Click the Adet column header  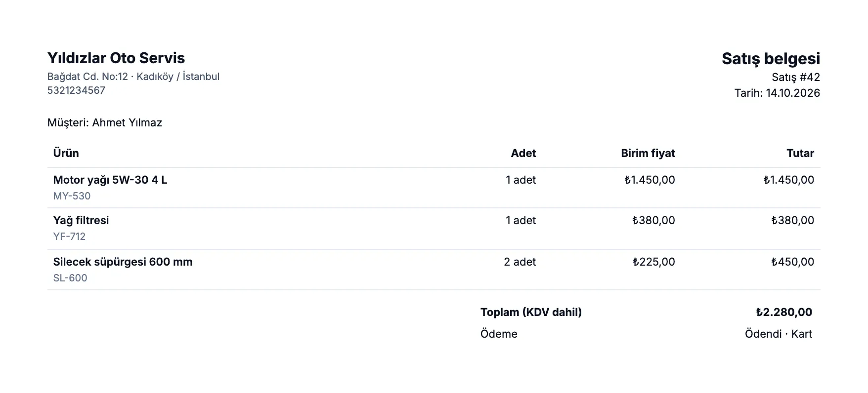coord(523,153)
